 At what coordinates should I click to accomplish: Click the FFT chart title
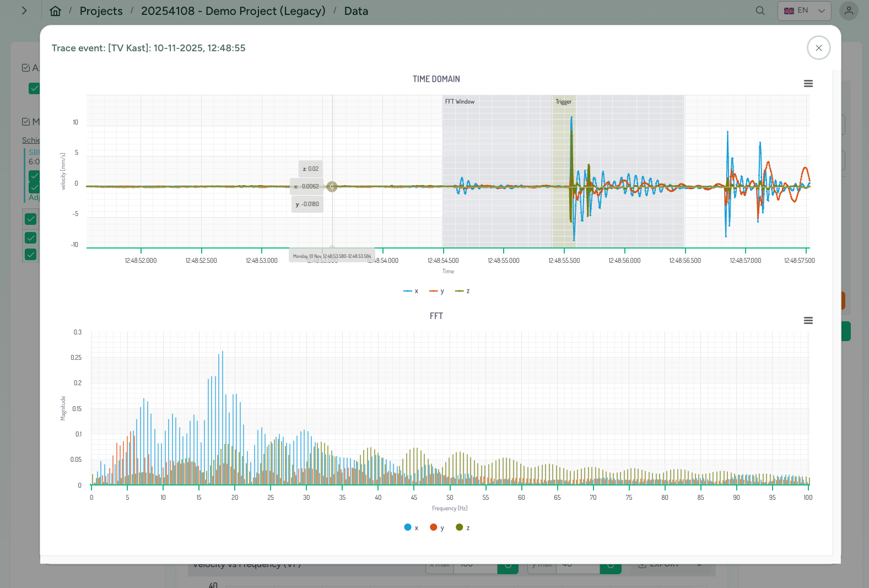tap(436, 316)
